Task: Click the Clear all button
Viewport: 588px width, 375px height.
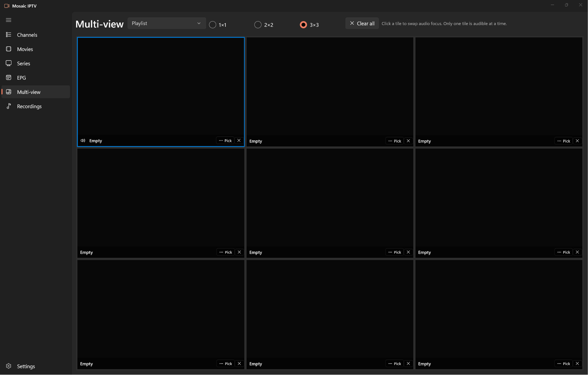Action: pyautogui.click(x=362, y=23)
